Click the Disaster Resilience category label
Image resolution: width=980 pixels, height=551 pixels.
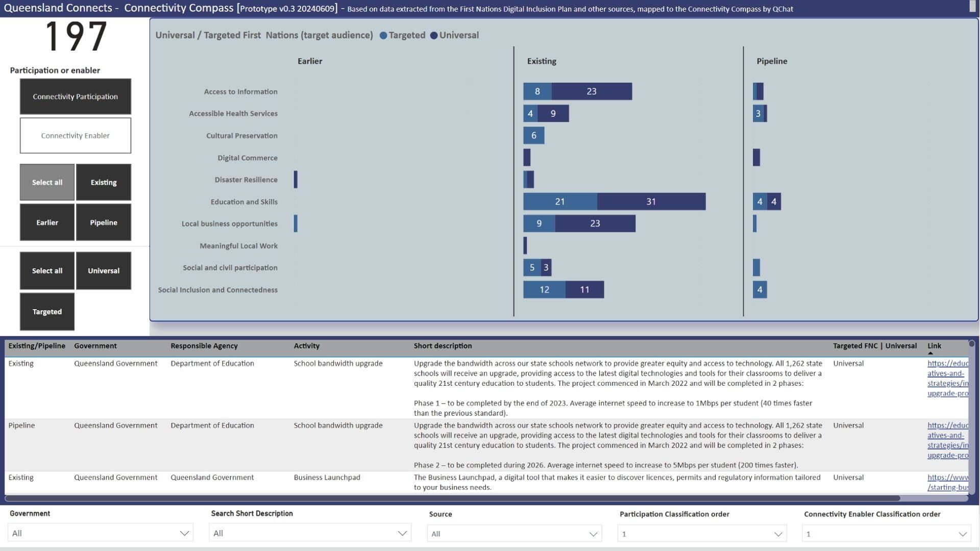246,180
